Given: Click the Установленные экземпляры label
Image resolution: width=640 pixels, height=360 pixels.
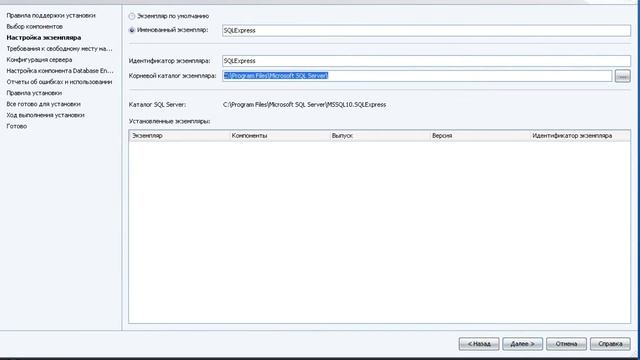Looking at the screenshot, I should (x=169, y=121).
